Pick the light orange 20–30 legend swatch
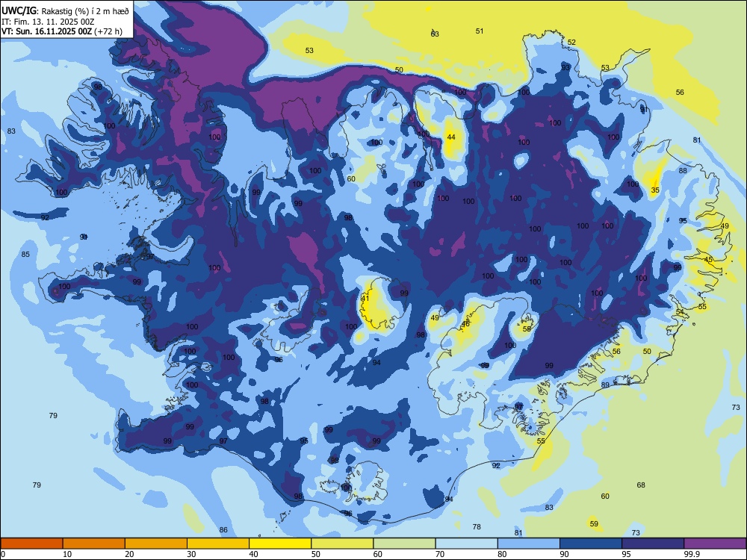Viewport: 747px width, 560px height. click(x=156, y=544)
